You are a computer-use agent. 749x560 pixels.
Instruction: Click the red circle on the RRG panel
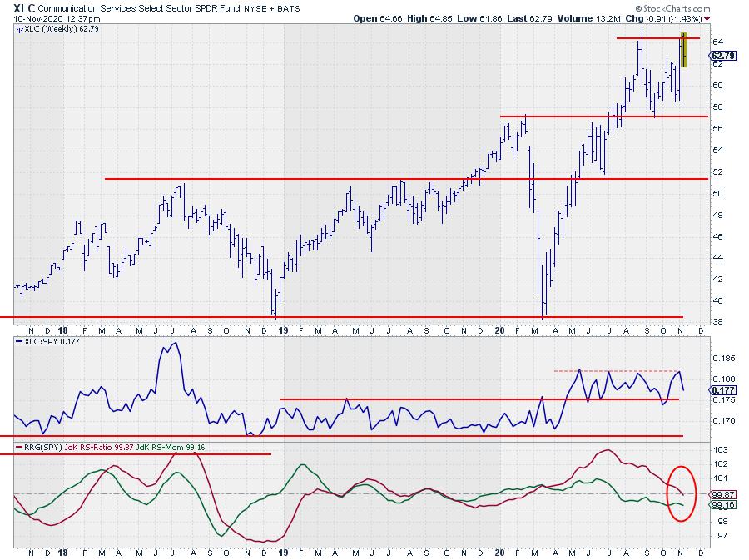pos(681,493)
